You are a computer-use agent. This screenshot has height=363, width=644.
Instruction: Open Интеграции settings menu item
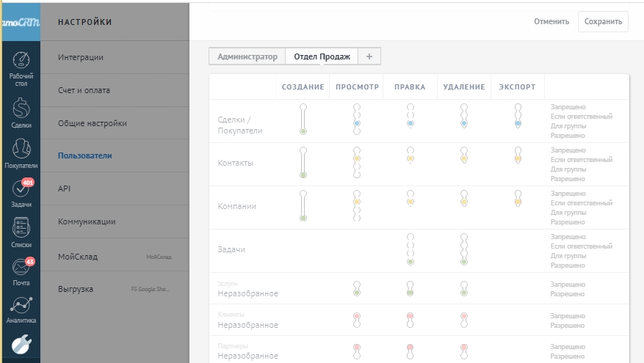tap(81, 57)
